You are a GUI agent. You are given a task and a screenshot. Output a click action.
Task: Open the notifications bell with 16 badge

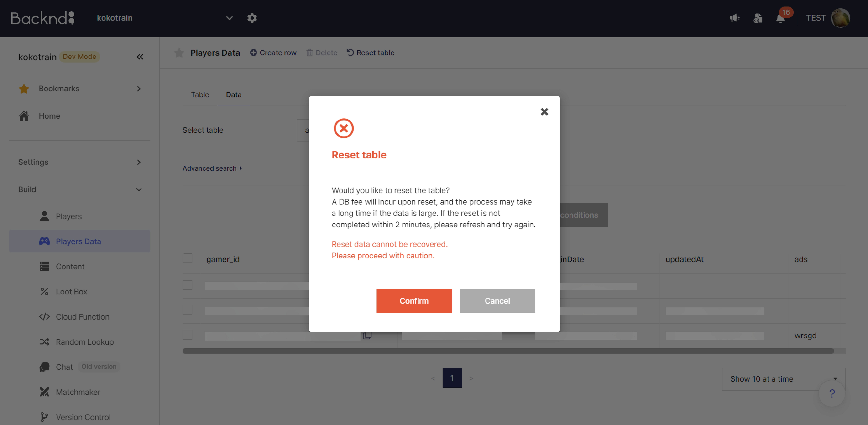[x=781, y=18]
